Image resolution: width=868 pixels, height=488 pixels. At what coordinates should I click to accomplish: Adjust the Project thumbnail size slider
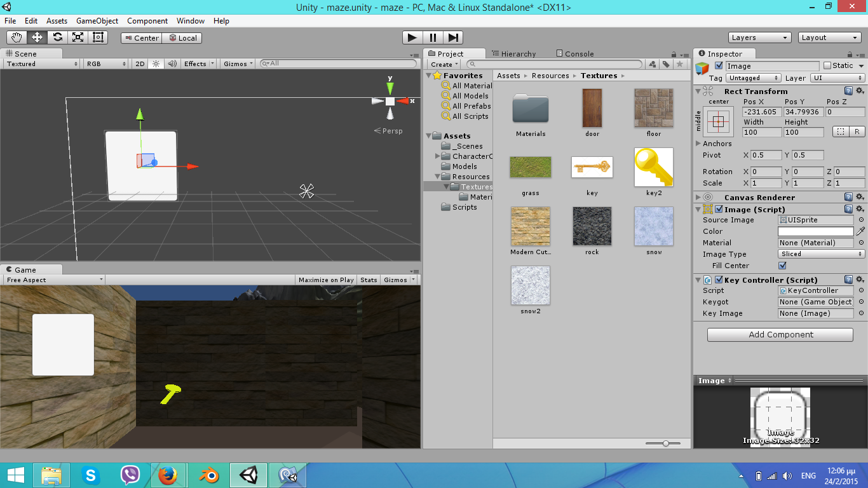click(x=666, y=443)
